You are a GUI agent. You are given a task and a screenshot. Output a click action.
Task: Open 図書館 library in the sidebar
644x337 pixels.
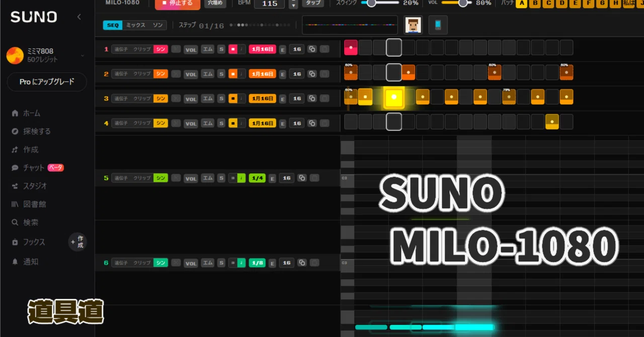point(28,204)
